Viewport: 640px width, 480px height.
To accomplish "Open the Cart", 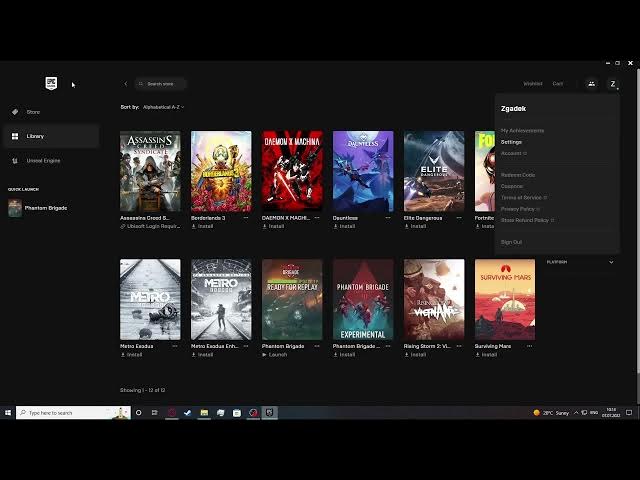I will click(x=558, y=84).
